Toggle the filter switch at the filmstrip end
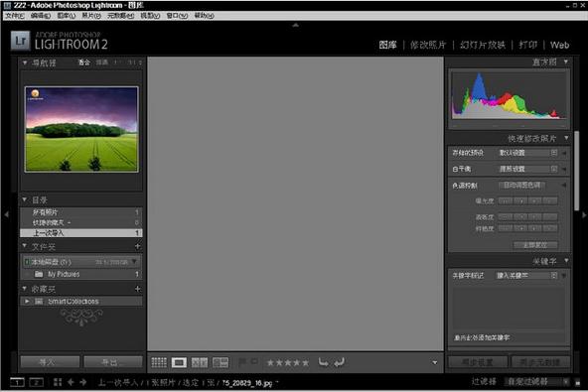Viewport: 588px width, 392px height. pyautogui.click(x=577, y=383)
